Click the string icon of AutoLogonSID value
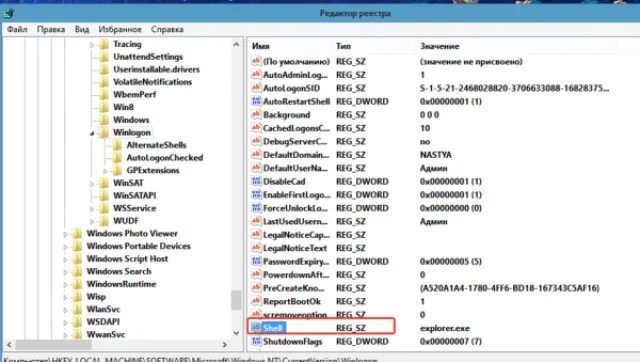This screenshot has height=362, width=640. pos(256,88)
